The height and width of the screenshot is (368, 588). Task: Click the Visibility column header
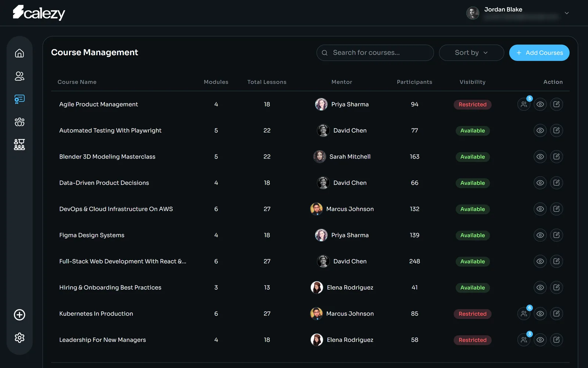[x=473, y=82]
